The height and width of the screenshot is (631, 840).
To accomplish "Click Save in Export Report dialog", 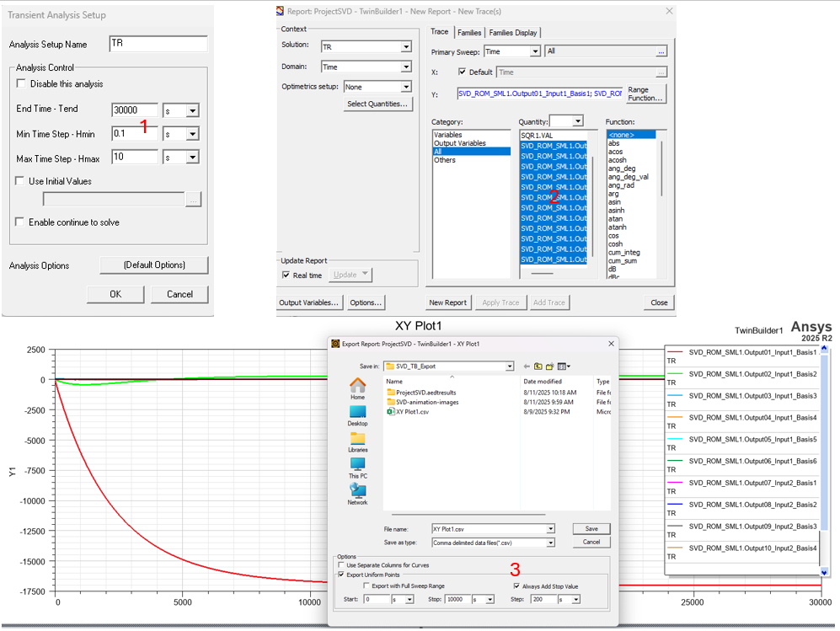I will [591, 529].
